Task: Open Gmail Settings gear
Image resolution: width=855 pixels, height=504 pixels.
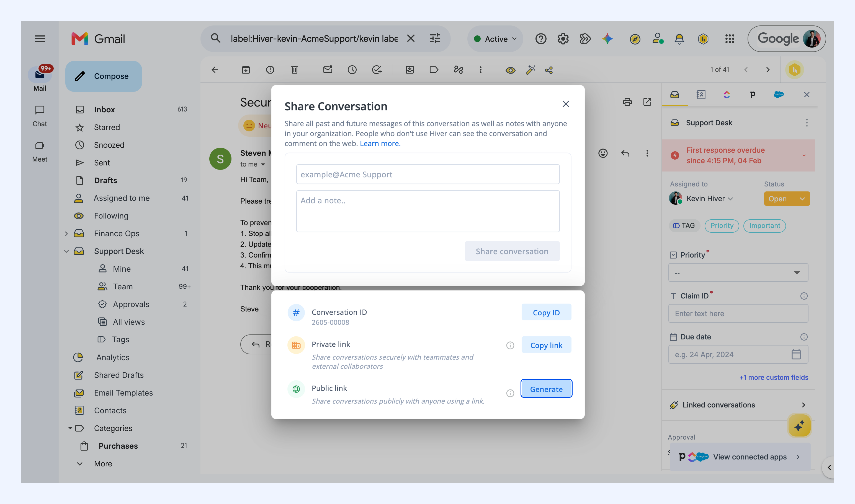Action: [563, 39]
